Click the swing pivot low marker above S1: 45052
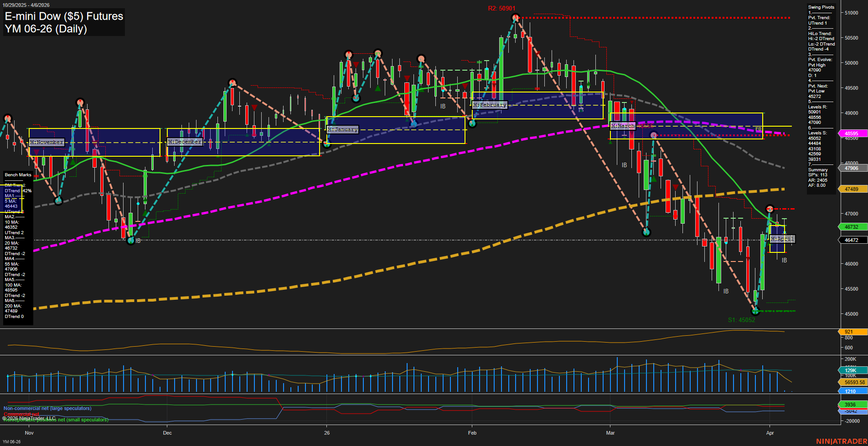 755,311
